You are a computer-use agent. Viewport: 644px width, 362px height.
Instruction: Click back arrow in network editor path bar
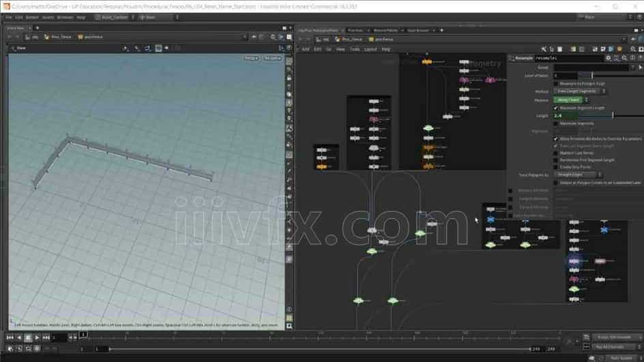coord(300,40)
